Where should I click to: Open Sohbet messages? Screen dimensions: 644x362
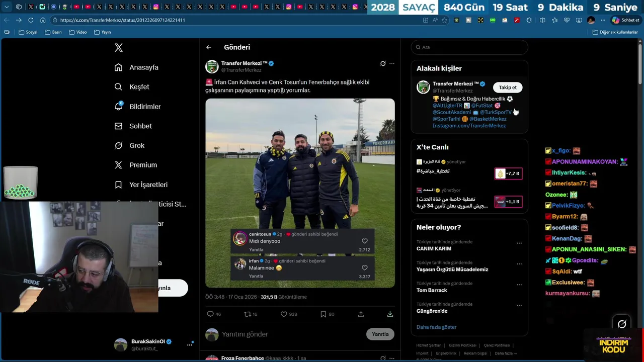tap(133, 126)
